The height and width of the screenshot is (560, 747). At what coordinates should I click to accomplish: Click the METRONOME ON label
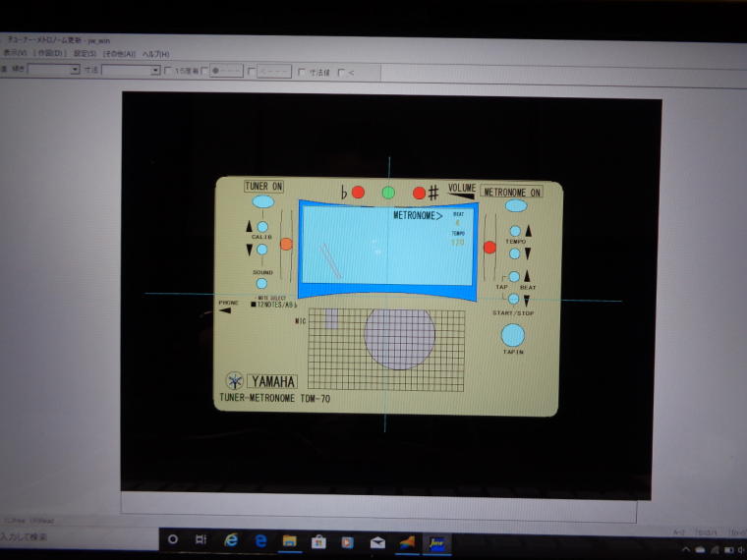[x=512, y=192]
